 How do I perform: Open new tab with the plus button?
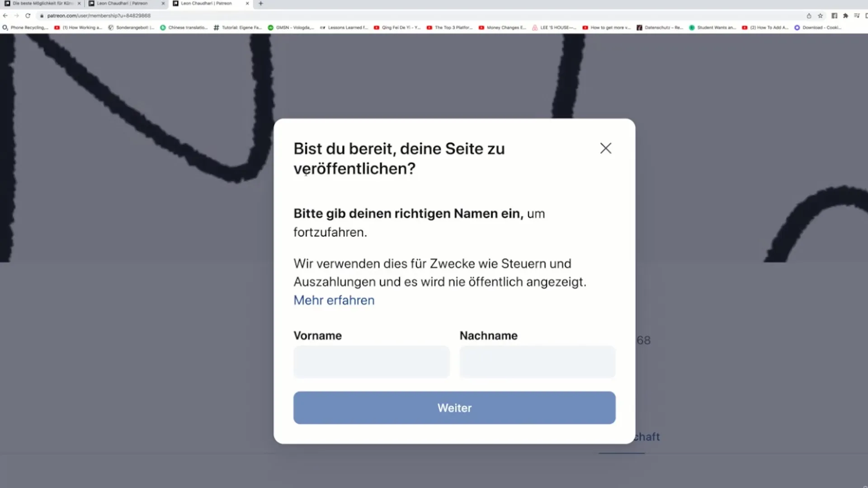click(x=260, y=4)
